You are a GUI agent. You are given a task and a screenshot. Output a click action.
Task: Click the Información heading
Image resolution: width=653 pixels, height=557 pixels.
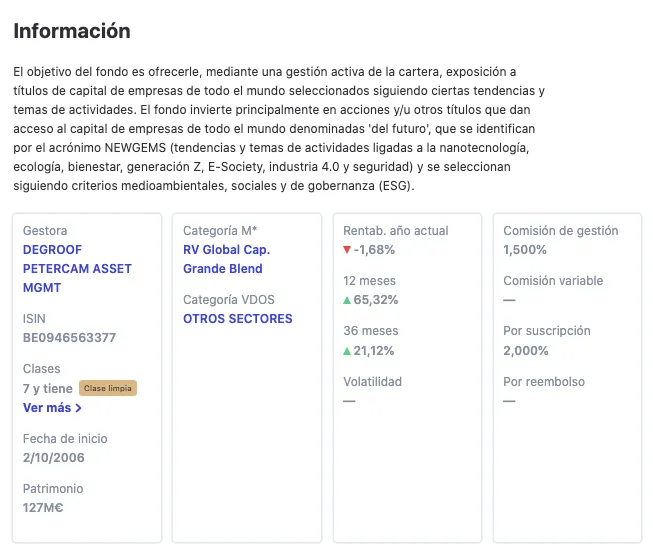(x=71, y=31)
